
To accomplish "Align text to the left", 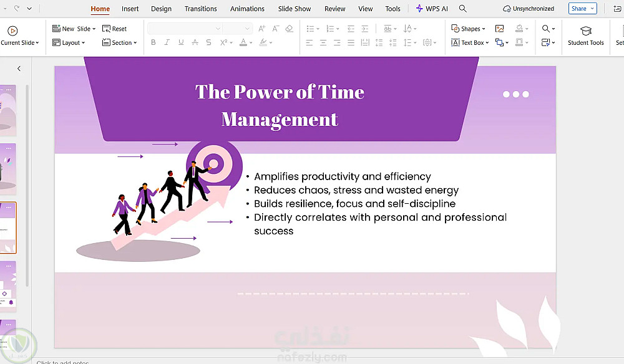I will point(310,42).
